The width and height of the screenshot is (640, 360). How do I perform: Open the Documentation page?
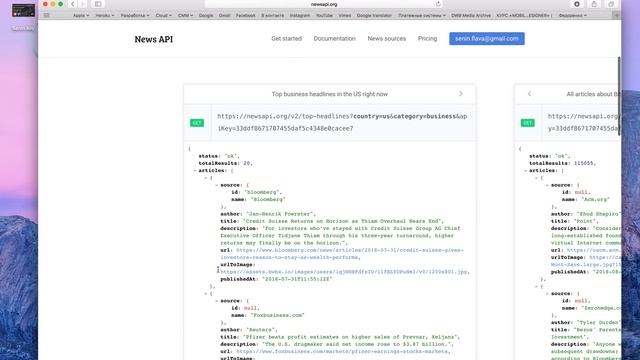click(x=334, y=39)
